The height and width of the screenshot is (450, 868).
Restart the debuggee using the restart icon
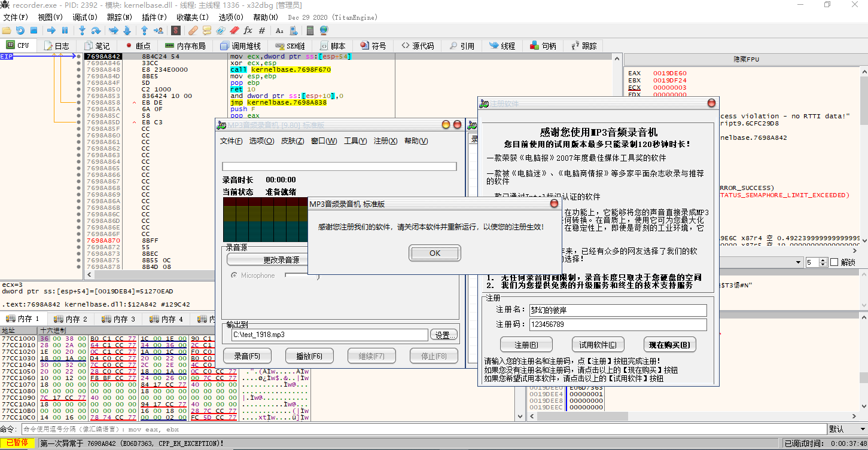click(20, 30)
